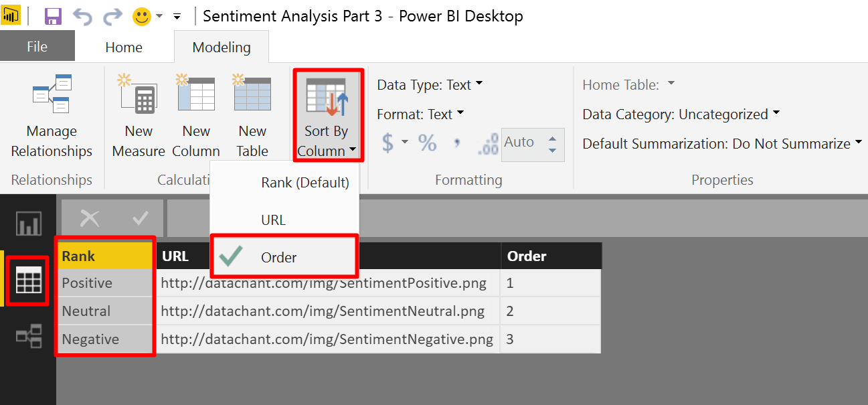Click the Order value 2 cell

[x=551, y=311]
